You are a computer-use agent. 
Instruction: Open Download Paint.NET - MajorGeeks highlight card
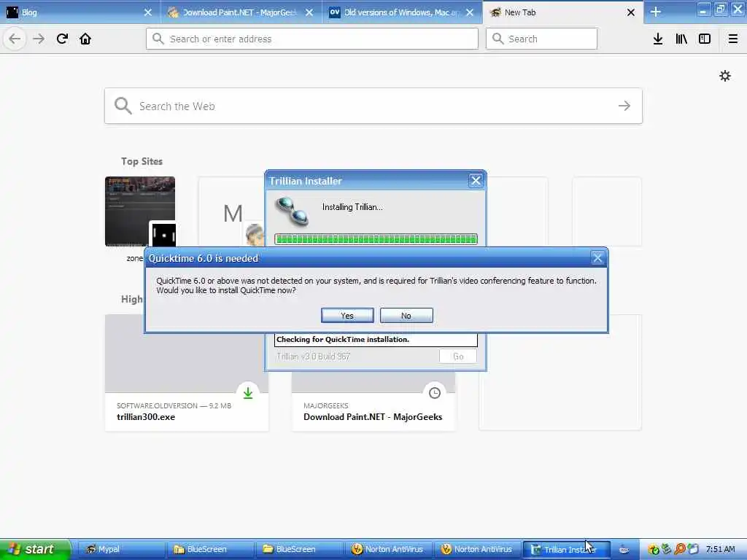(373, 401)
